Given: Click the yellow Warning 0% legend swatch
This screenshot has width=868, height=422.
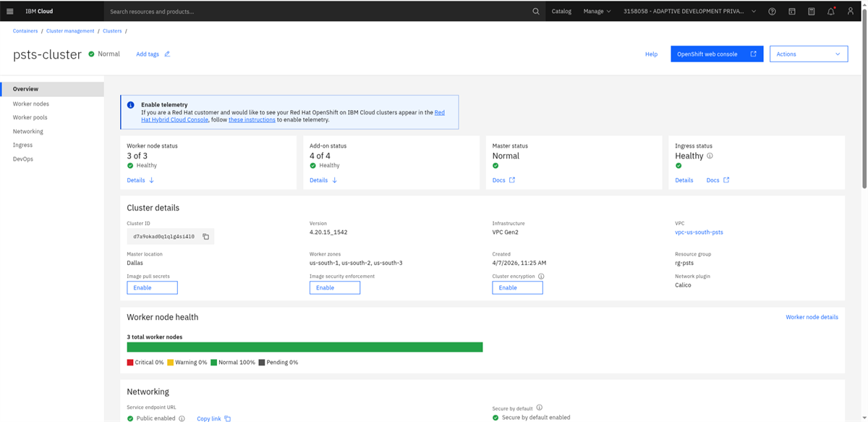Looking at the screenshot, I should [x=171, y=362].
